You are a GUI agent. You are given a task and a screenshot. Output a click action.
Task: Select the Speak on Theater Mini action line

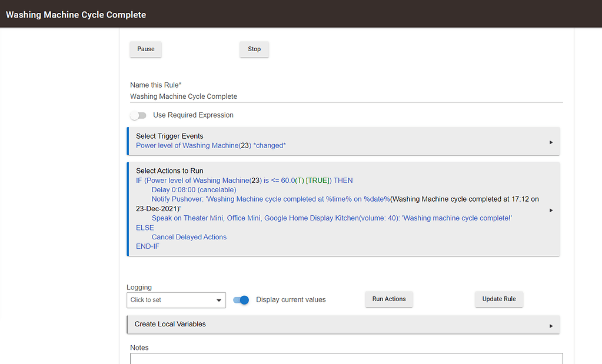331,218
